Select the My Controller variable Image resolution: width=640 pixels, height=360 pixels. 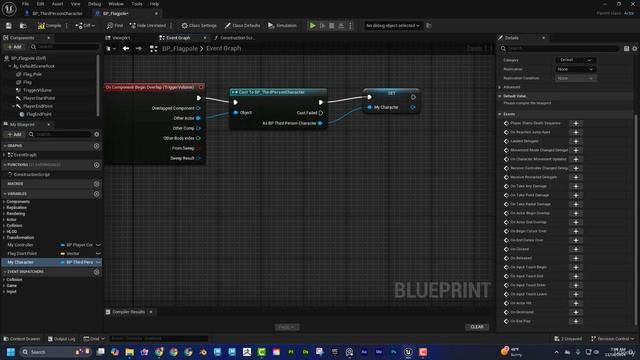coord(20,245)
